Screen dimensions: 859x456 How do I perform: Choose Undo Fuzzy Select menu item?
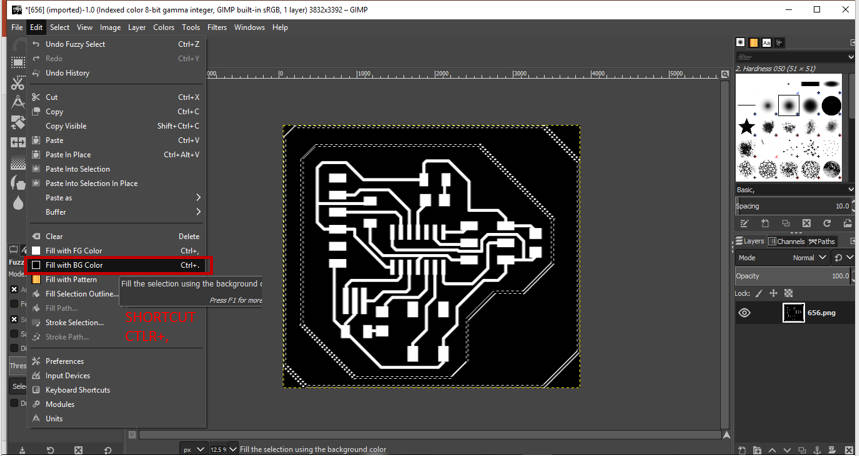117,44
